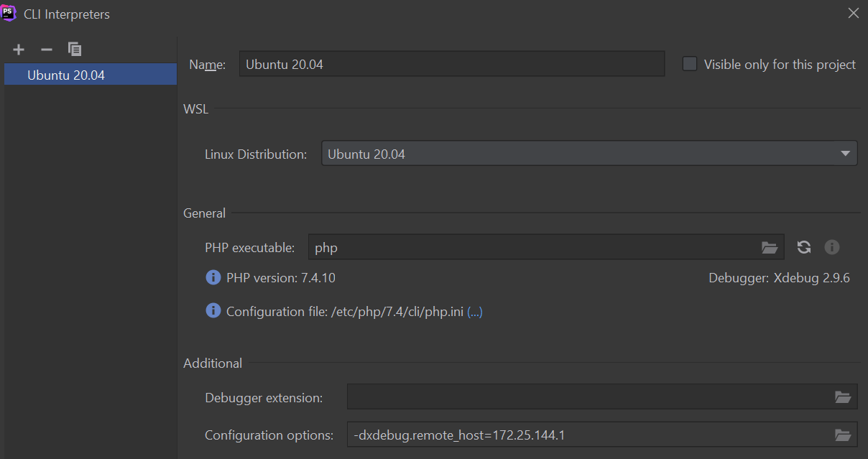Focus the Name text field
This screenshot has height=459, width=868.
pos(452,64)
